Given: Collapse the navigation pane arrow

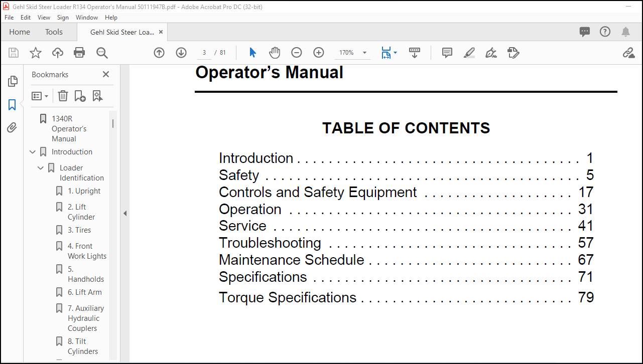Looking at the screenshot, I should (x=125, y=213).
